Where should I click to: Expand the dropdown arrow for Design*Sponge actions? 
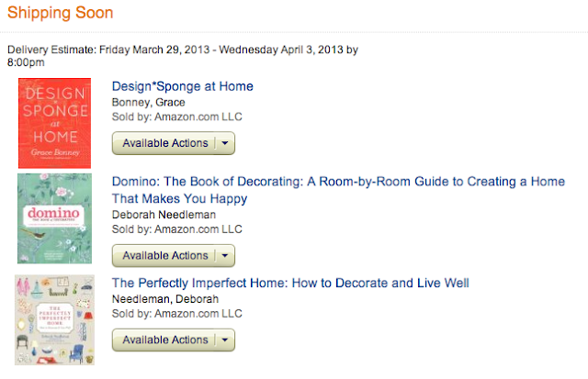[226, 143]
